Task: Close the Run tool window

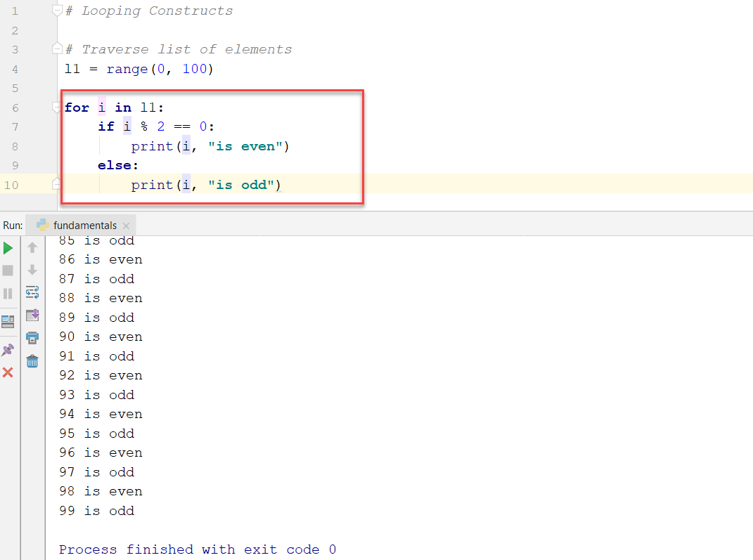Action: (8, 372)
